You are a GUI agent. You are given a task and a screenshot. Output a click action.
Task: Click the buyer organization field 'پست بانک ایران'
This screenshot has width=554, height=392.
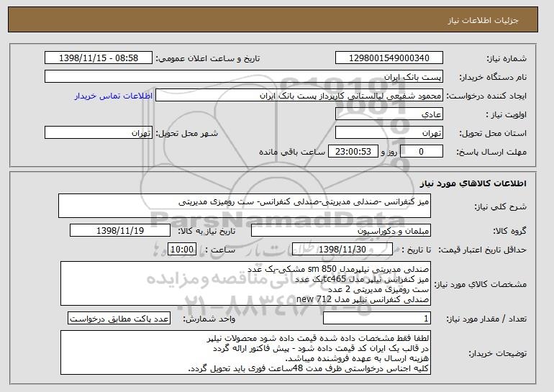(244, 77)
